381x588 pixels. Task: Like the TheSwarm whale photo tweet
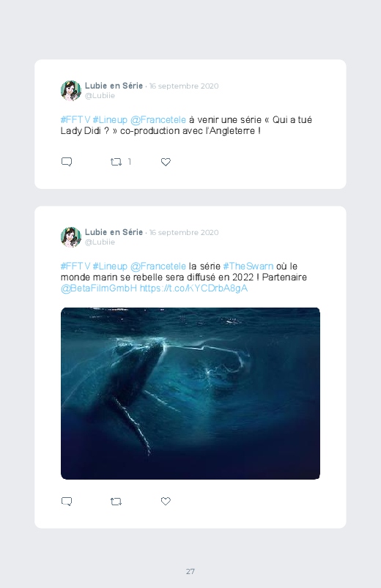[166, 501]
